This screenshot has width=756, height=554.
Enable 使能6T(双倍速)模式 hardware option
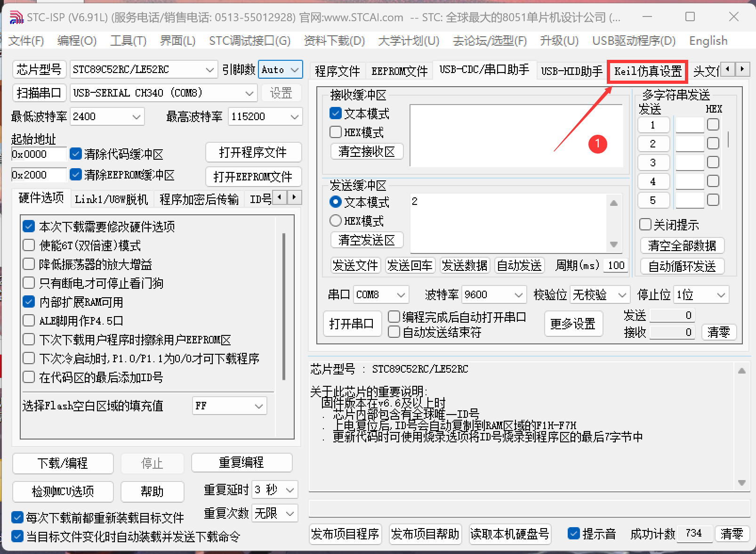28,245
